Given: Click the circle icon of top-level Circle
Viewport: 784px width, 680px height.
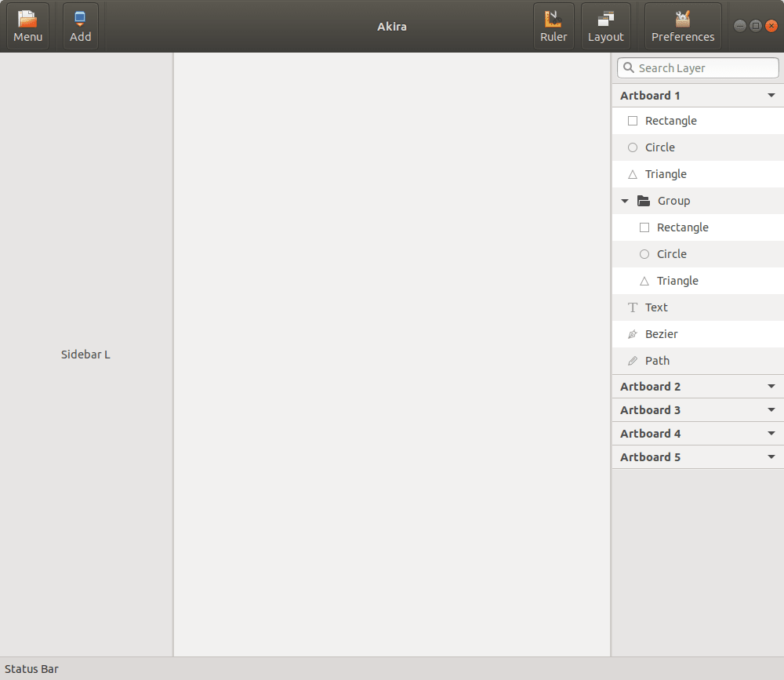Looking at the screenshot, I should 633,147.
